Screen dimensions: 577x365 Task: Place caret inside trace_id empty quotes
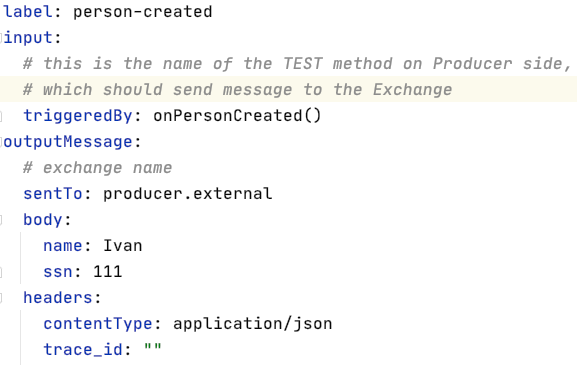(153, 347)
